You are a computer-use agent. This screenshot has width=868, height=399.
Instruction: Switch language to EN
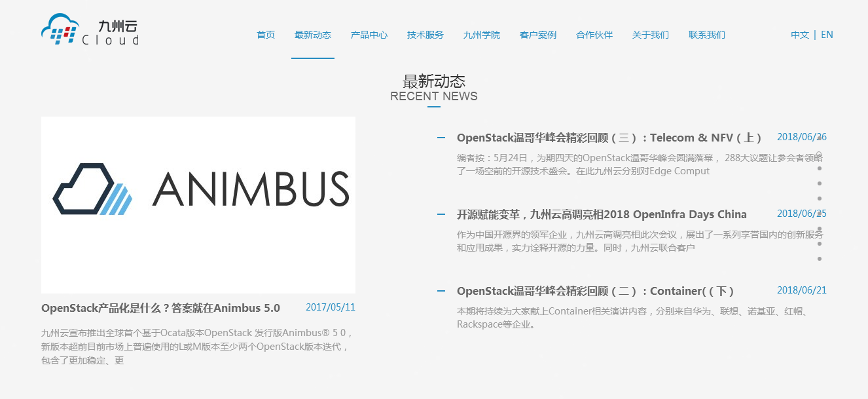coord(827,35)
